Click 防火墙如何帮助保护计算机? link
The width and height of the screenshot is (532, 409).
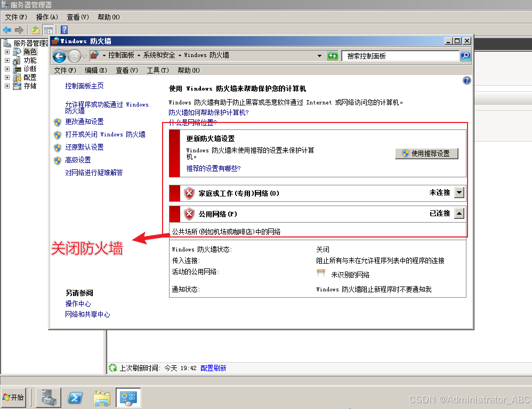(x=208, y=112)
